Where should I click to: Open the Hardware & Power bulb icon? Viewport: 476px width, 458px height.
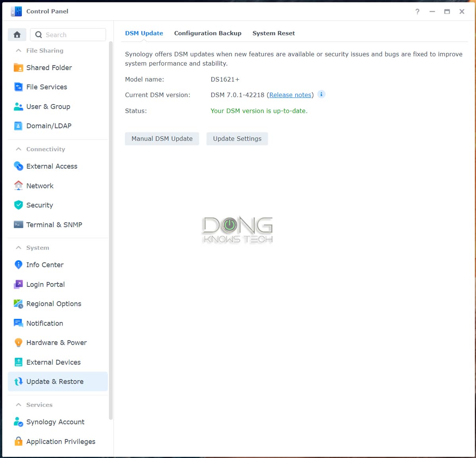coord(18,343)
